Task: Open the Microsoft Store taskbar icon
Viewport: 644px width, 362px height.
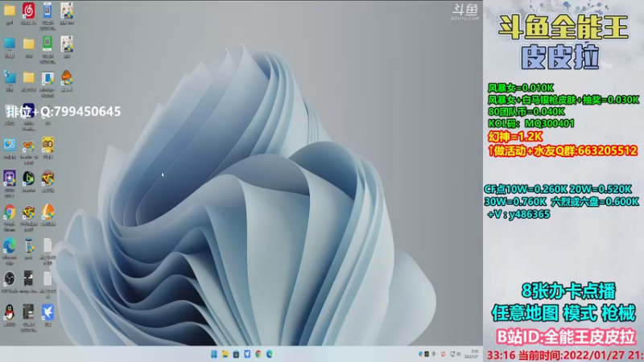Action: point(236,354)
